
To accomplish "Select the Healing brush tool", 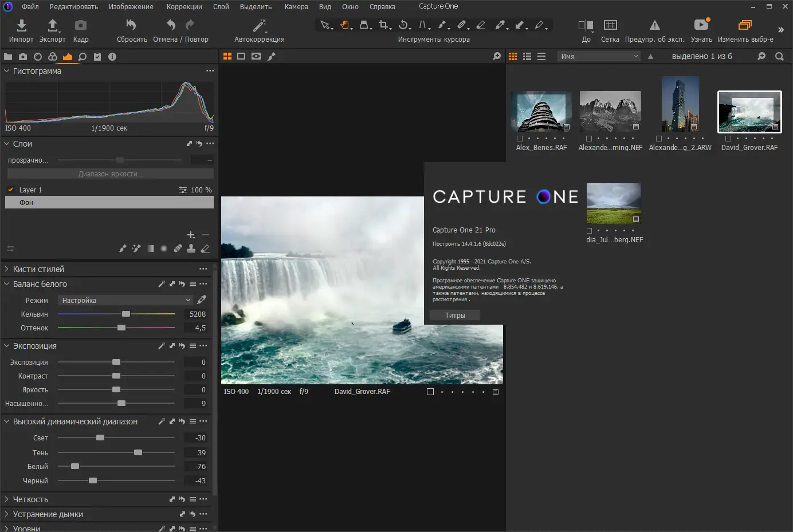I will (x=461, y=25).
